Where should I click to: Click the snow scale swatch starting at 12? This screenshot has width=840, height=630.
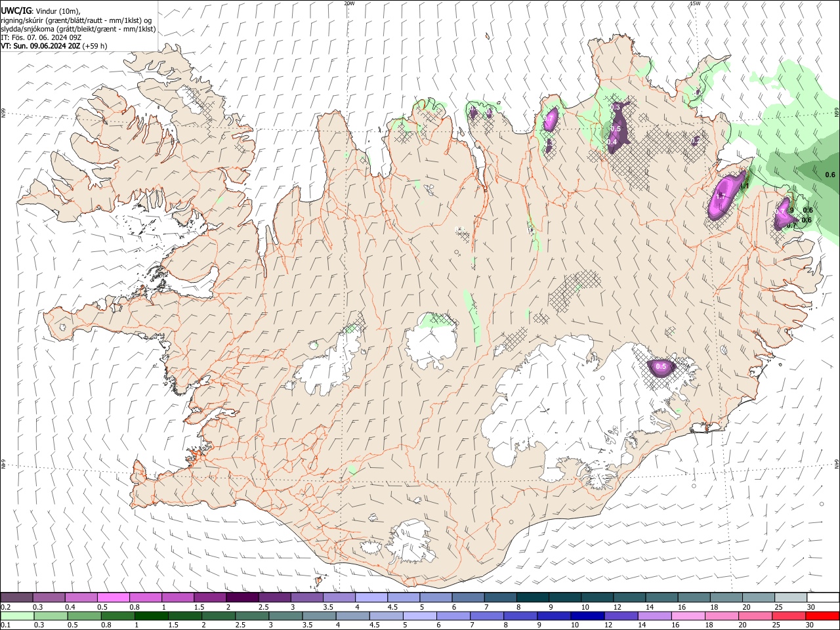point(630,598)
